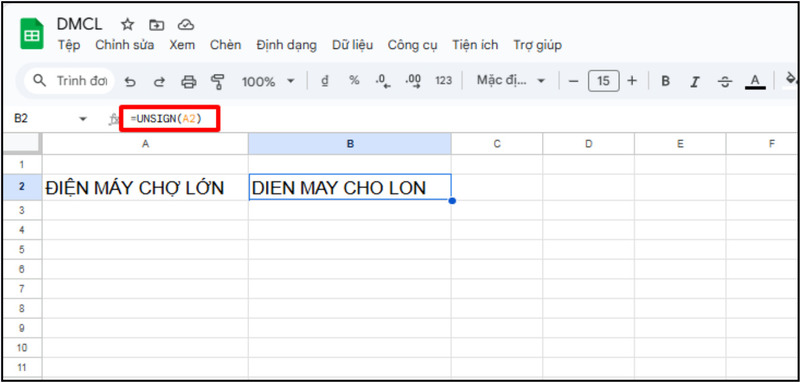Toggle Bold formatting
The height and width of the screenshot is (382, 800).
click(665, 81)
